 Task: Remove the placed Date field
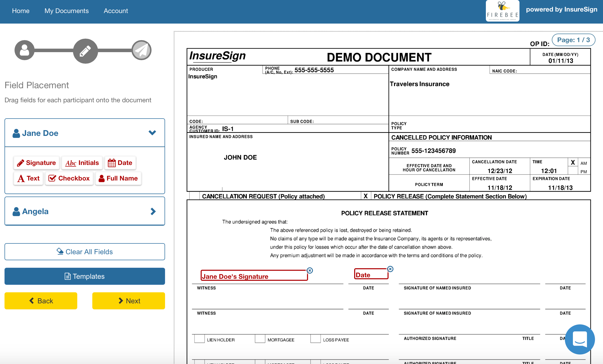point(390,269)
